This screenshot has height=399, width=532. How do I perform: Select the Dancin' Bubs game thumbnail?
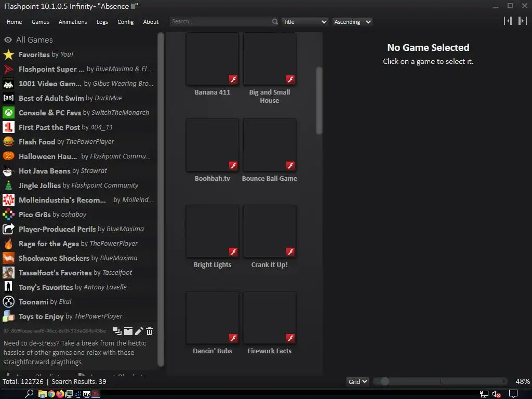(212, 317)
